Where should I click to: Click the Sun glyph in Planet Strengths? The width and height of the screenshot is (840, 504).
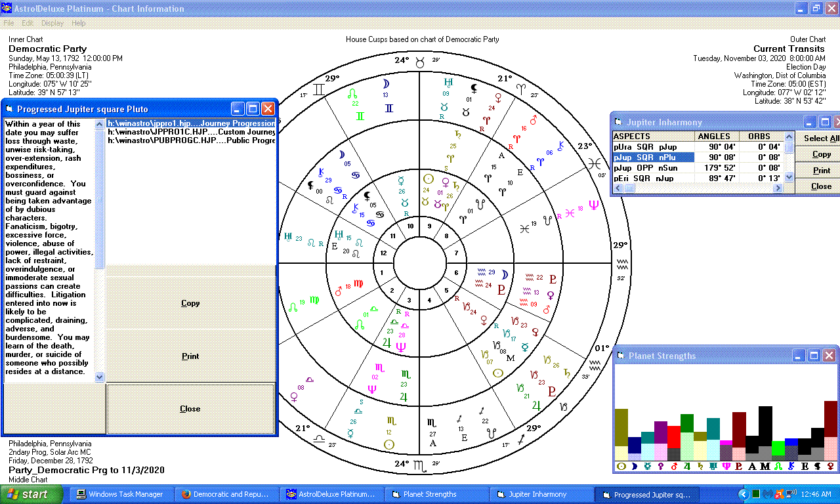point(621,467)
